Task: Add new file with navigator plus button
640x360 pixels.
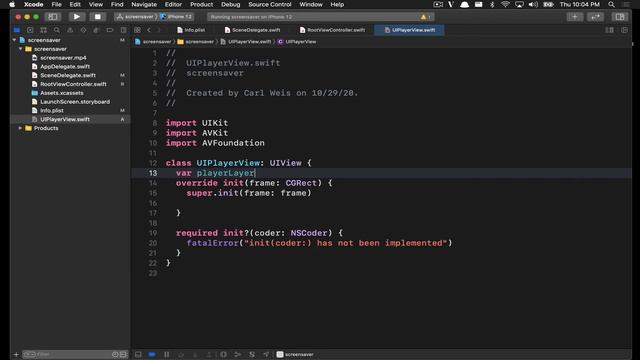Action: click(x=16, y=354)
